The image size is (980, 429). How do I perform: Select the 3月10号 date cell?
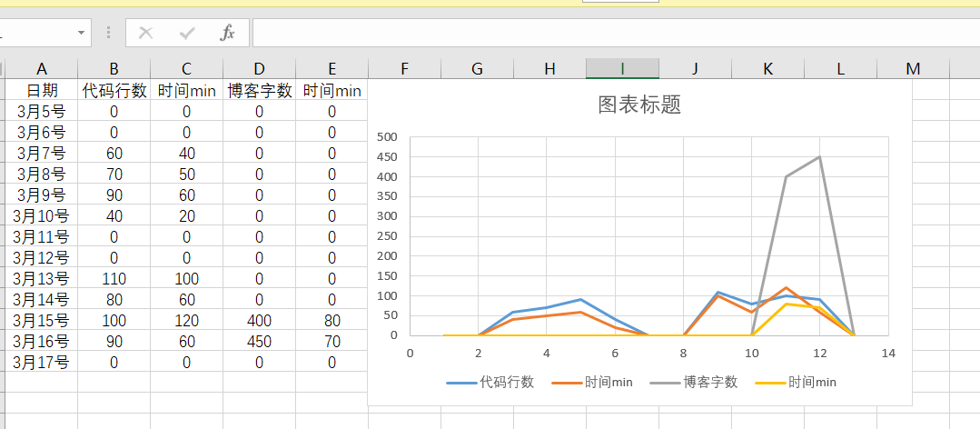pyautogui.click(x=42, y=215)
